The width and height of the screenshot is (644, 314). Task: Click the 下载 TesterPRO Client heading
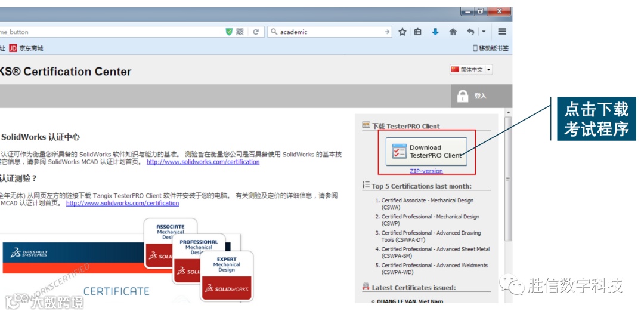tap(406, 126)
